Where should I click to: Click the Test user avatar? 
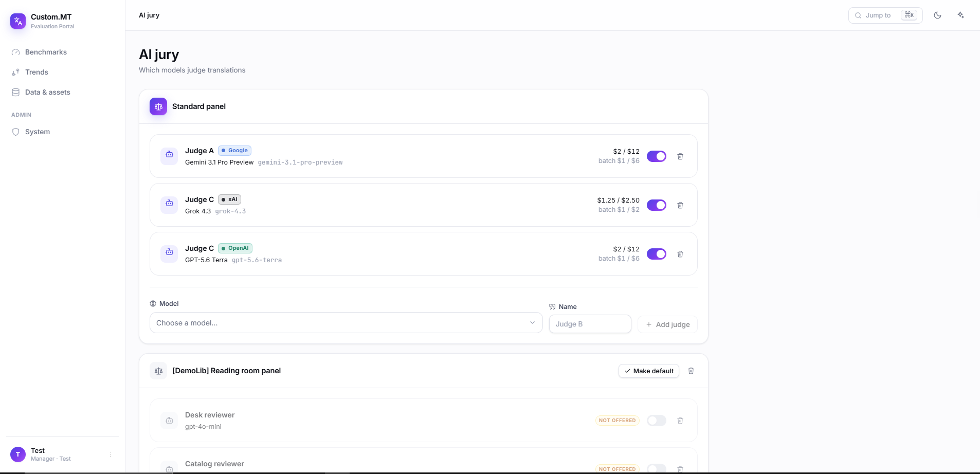18,454
